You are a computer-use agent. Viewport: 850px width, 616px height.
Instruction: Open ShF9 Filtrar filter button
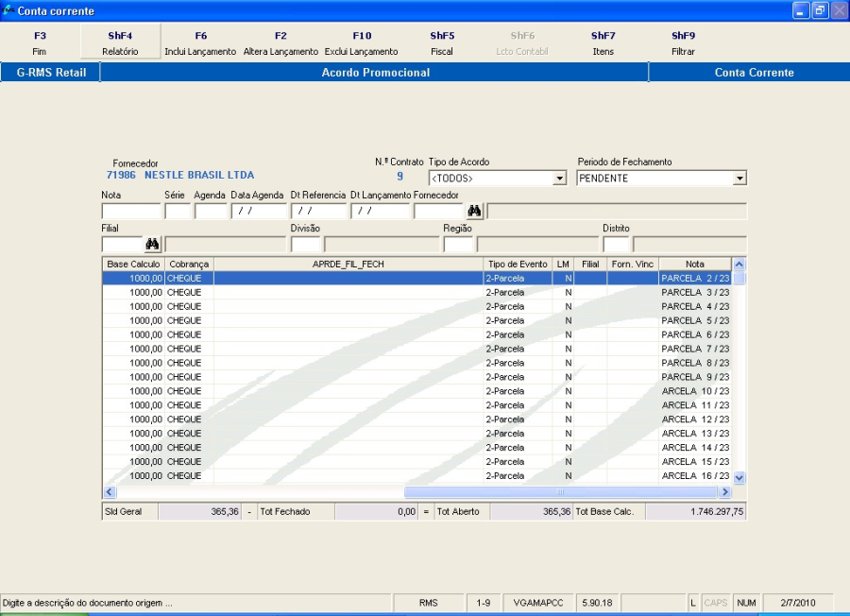pyautogui.click(x=683, y=43)
